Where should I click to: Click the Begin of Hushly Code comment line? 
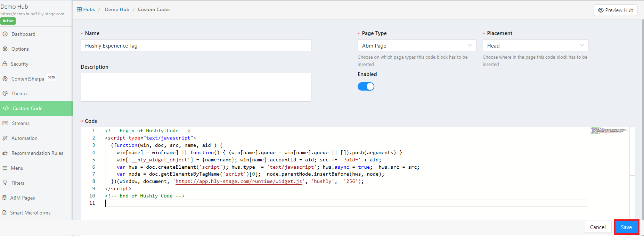(x=148, y=131)
